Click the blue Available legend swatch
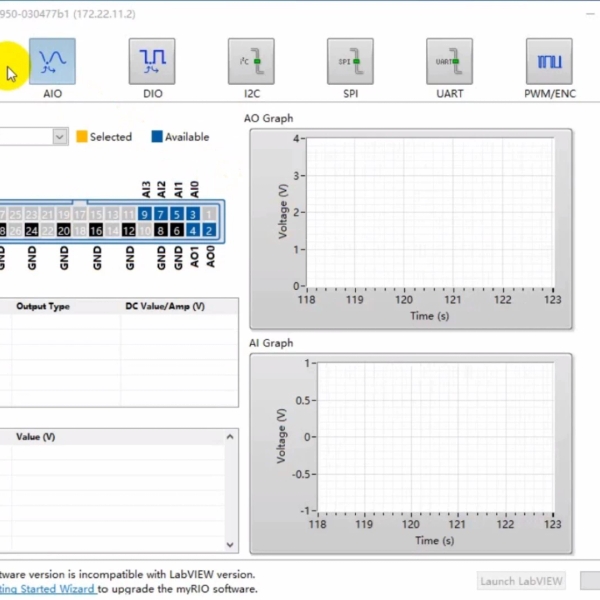 pos(157,137)
